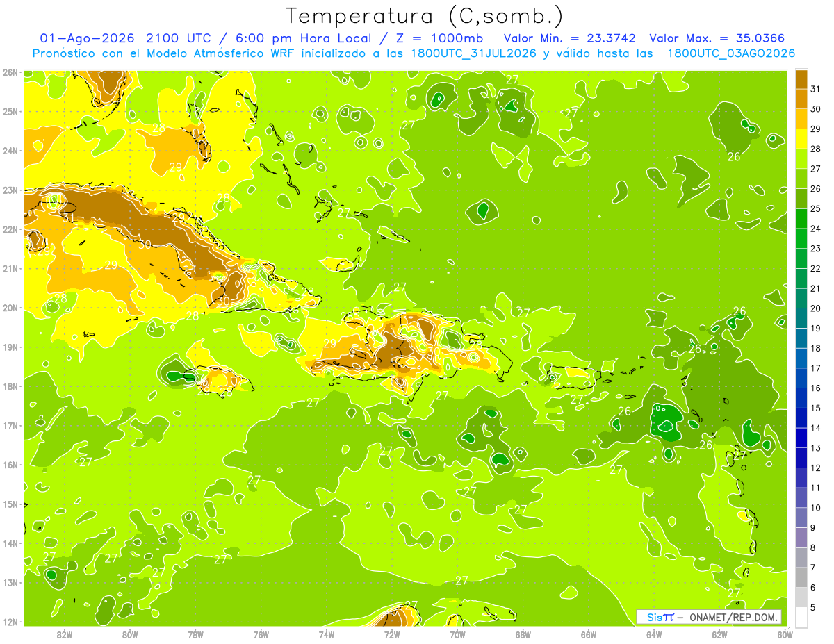The height and width of the screenshot is (644, 834).
Task: Click the 66W longitude axis label
Action: click(589, 634)
